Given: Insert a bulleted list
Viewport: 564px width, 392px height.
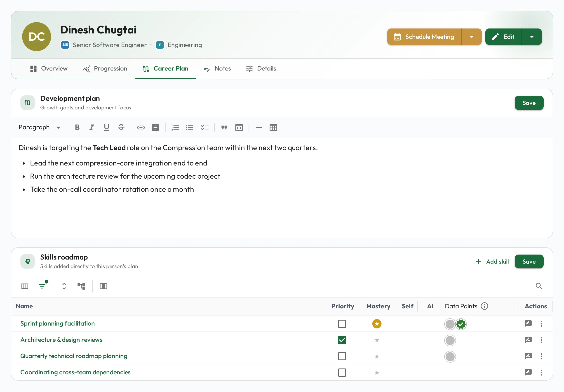Looking at the screenshot, I should click(190, 128).
